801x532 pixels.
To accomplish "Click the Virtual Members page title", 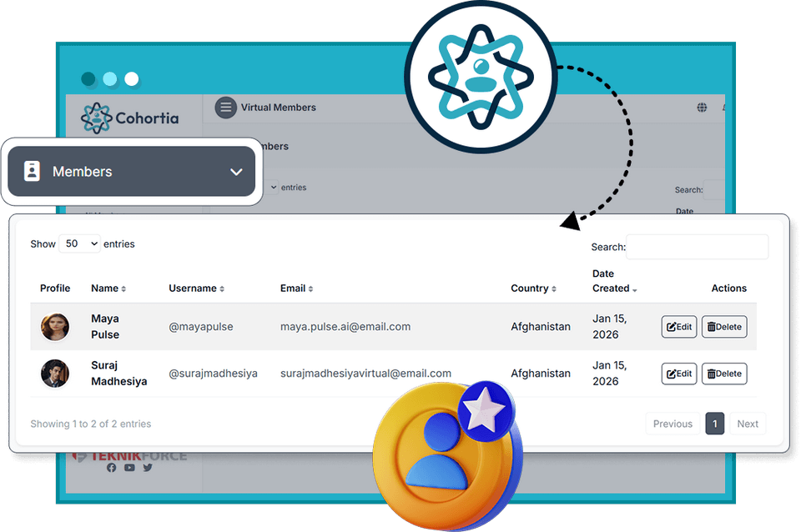I will click(279, 108).
